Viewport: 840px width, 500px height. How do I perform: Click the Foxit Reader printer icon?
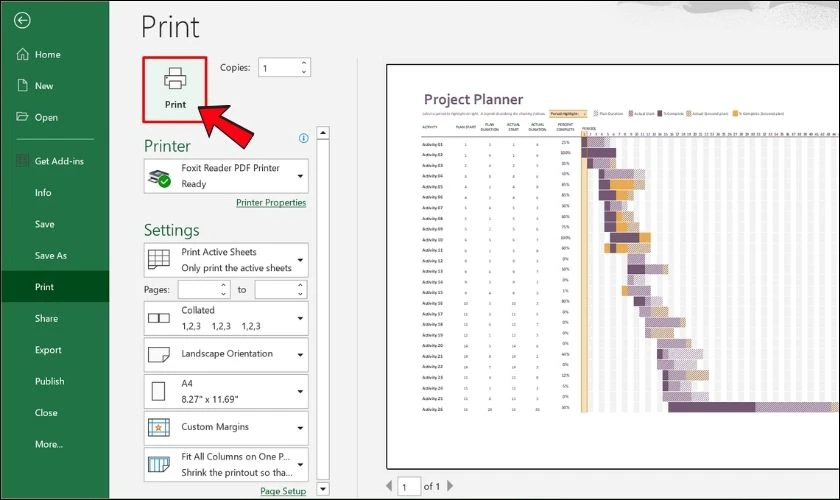[x=159, y=178]
